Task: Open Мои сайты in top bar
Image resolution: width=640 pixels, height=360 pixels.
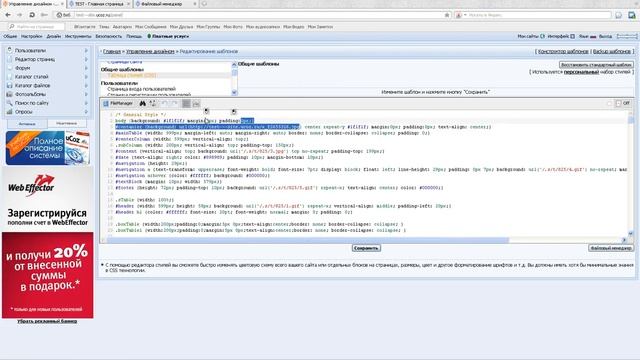Action: [531, 36]
